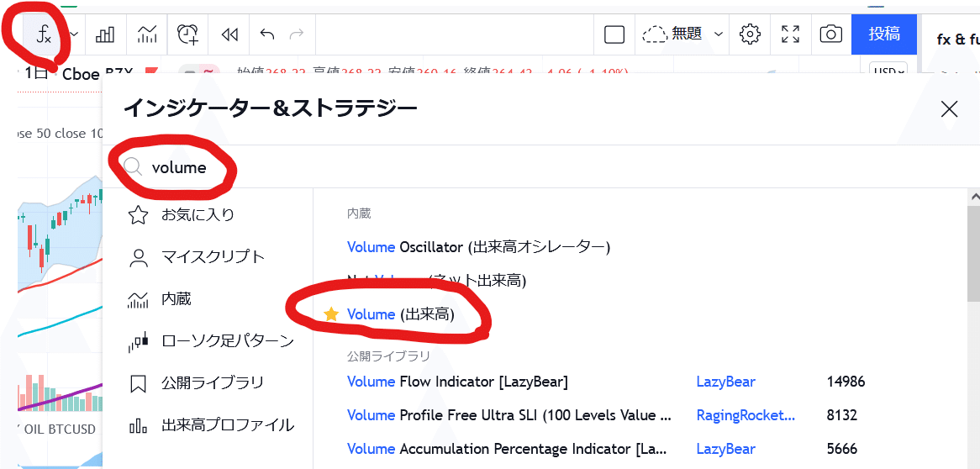Take a chart snapshot with the camera icon
Screen dimensions: 980x469
tap(830, 34)
